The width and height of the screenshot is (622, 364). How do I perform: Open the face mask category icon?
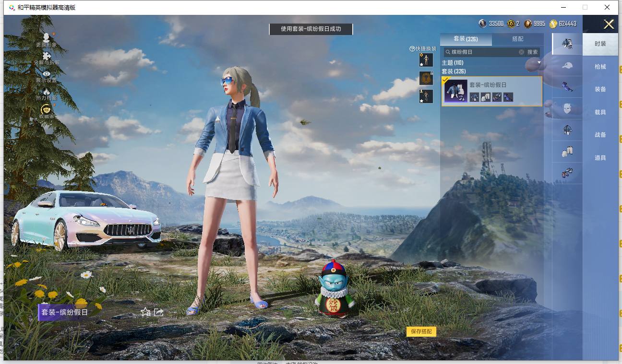[x=567, y=108]
